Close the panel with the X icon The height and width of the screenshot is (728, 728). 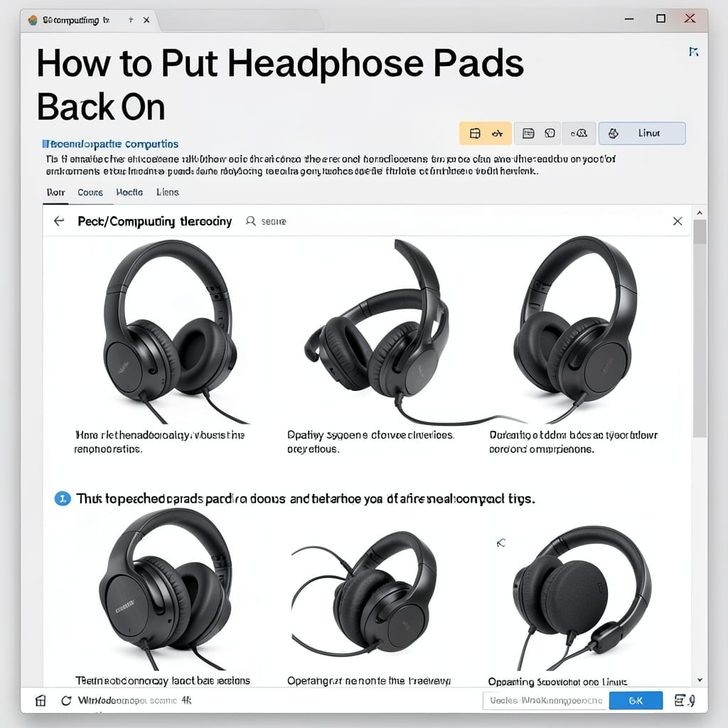[678, 221]
